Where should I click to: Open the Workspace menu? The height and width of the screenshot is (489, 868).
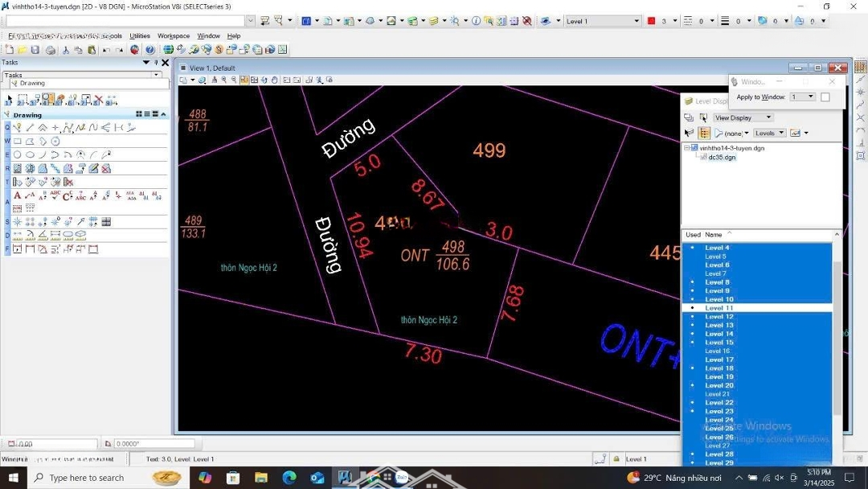click(x=174, y=36)
